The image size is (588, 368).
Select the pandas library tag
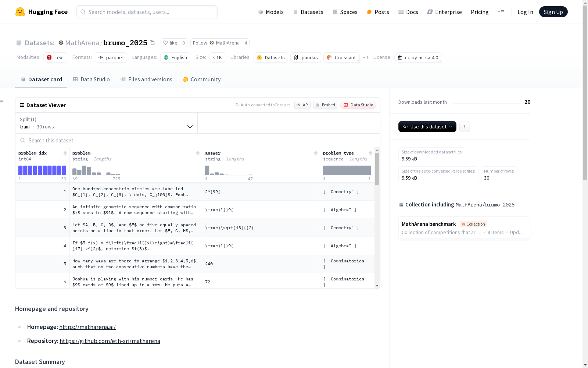[306, 57]
